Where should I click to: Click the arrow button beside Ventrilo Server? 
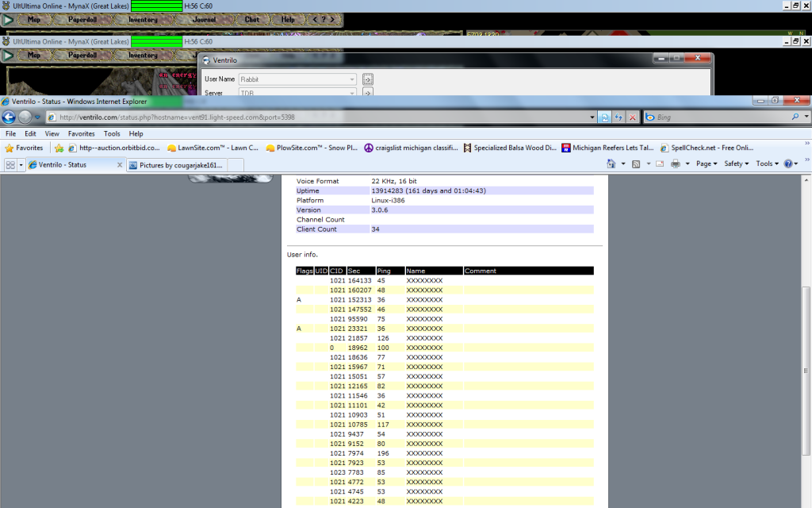368,92
